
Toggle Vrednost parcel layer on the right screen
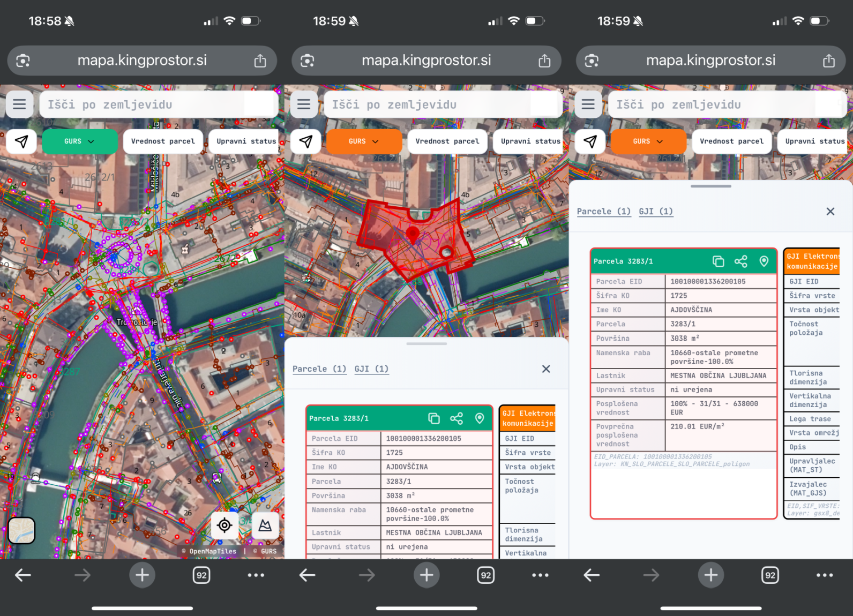[x=731, y=141]
